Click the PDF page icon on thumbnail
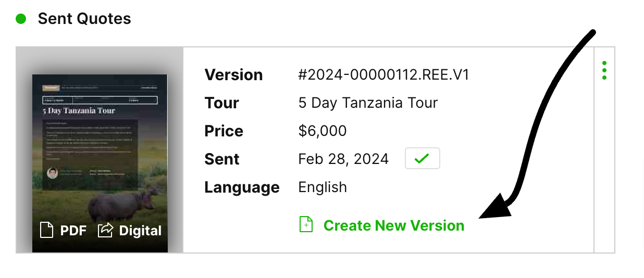This screenshot has width=644, height=278. (x=47, y=230)
